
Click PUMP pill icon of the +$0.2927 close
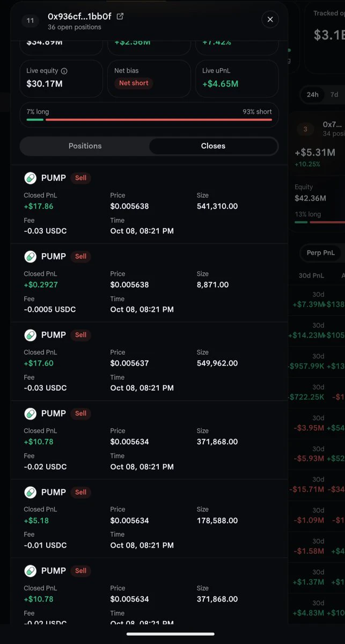[x=31, y=257]
